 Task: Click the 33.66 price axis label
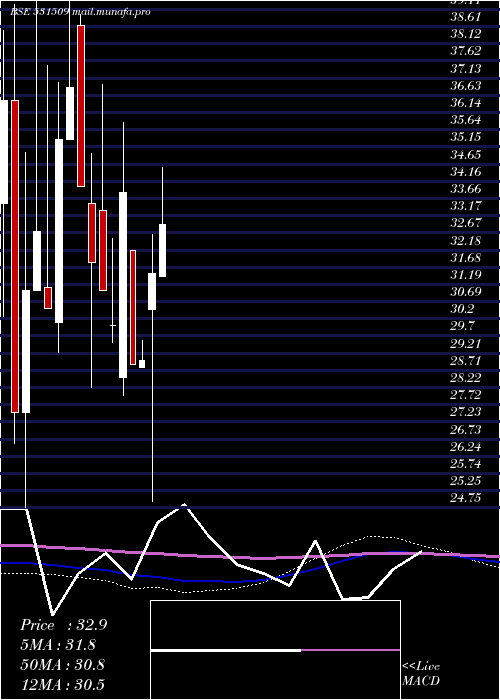(x=466, y=189)
